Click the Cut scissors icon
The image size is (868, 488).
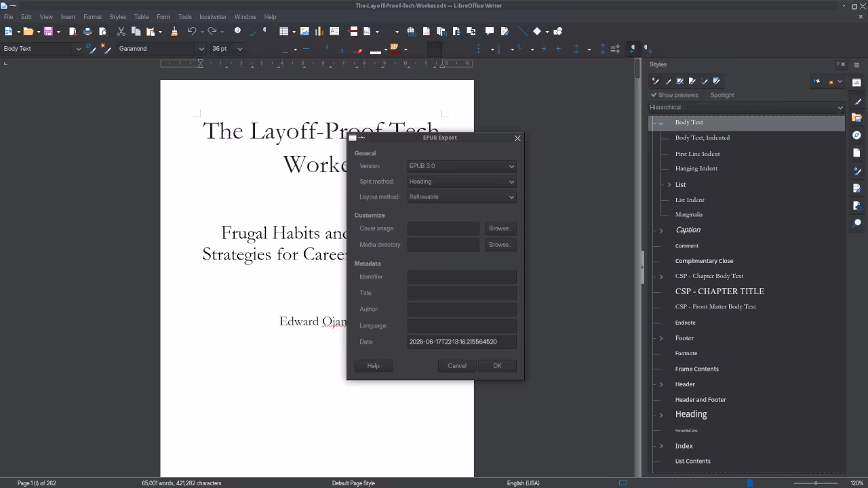pyautogui.click(x=121, y=31)
